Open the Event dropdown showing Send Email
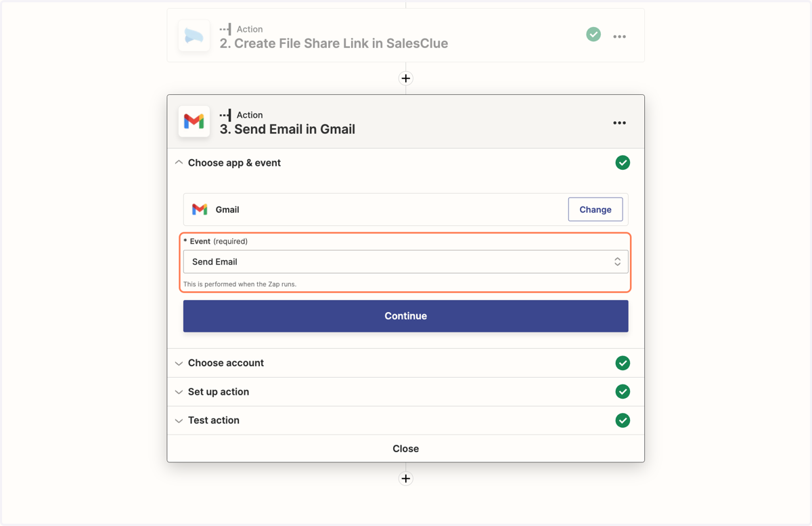The image size is (812, 526). 406,262
